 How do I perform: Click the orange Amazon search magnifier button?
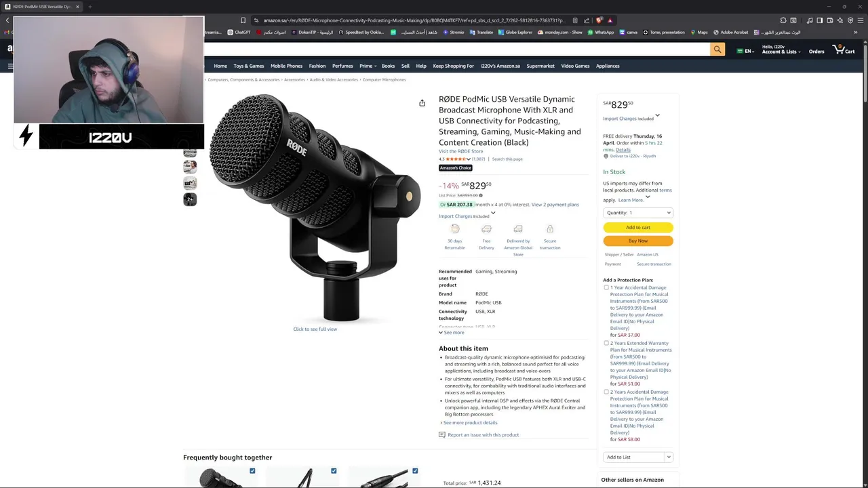[x=717, y=49]
